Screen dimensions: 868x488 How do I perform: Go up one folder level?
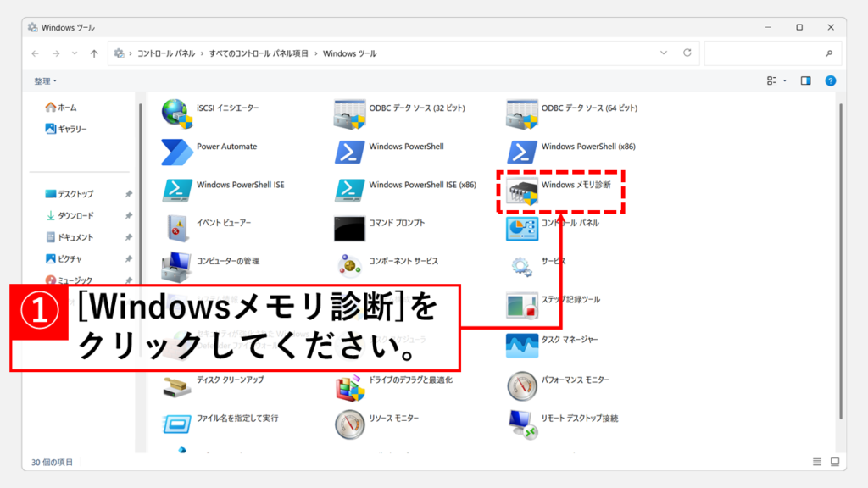(94, 53)
